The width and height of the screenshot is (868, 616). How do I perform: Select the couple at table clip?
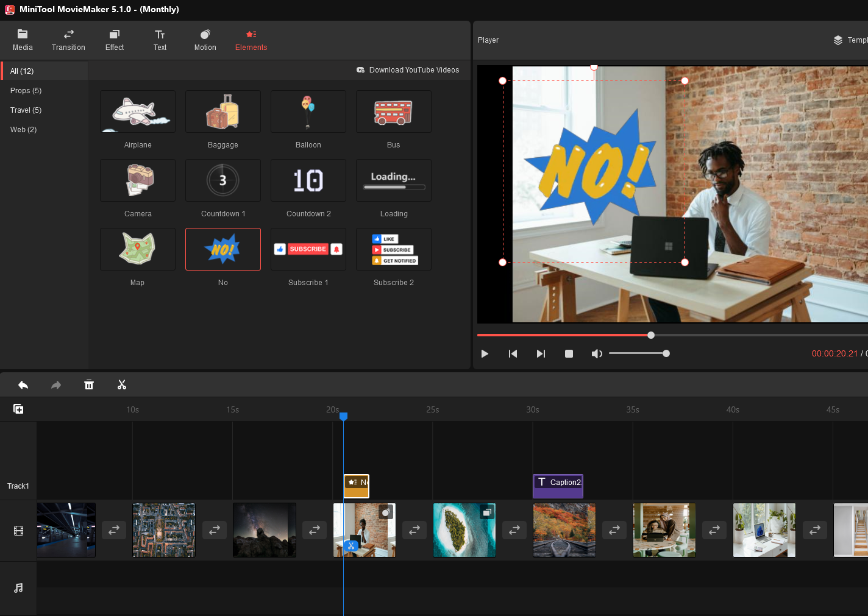664,529
